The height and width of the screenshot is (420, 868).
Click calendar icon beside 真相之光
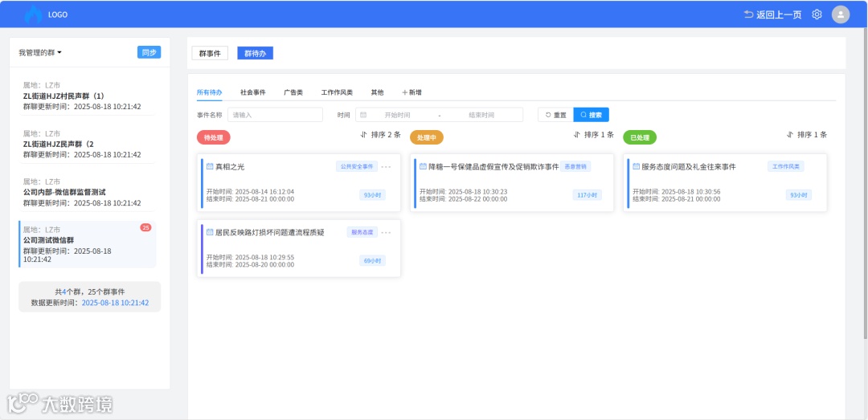pos(210,166)
